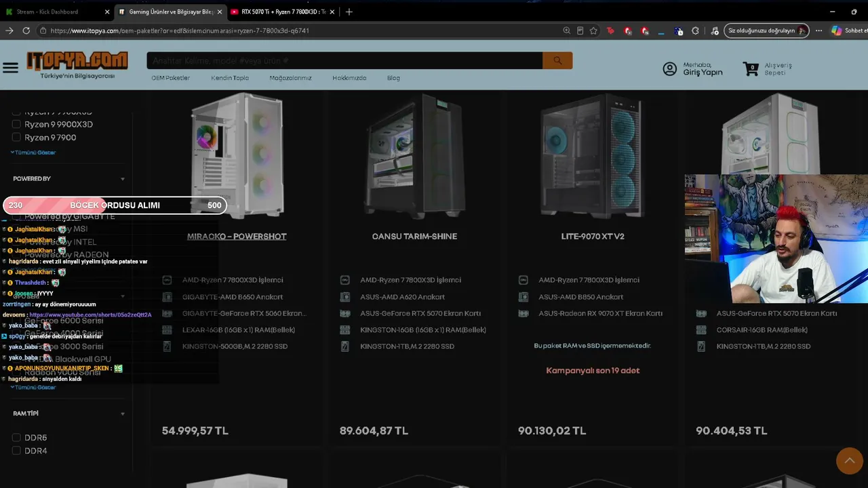
Task: Open the itopya hamburger menu
Action: (10, 68)
